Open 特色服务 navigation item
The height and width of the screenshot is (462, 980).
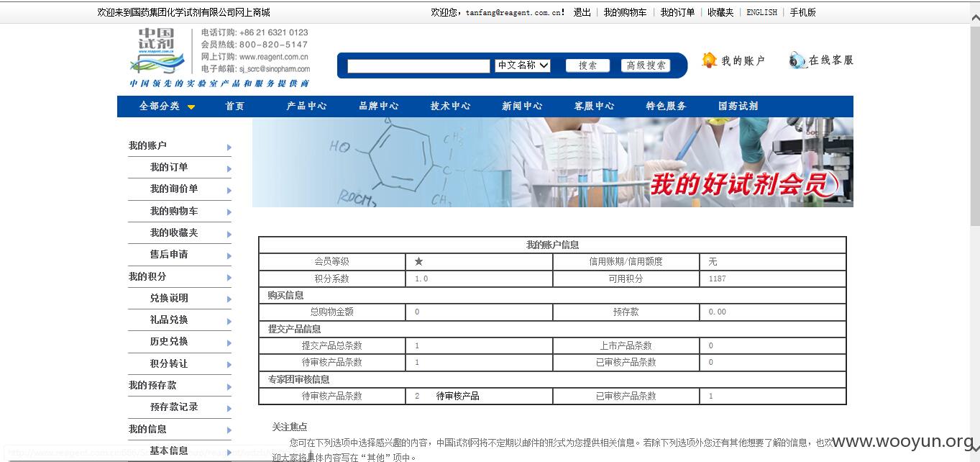pyautogui.click(x=667, y=106)
